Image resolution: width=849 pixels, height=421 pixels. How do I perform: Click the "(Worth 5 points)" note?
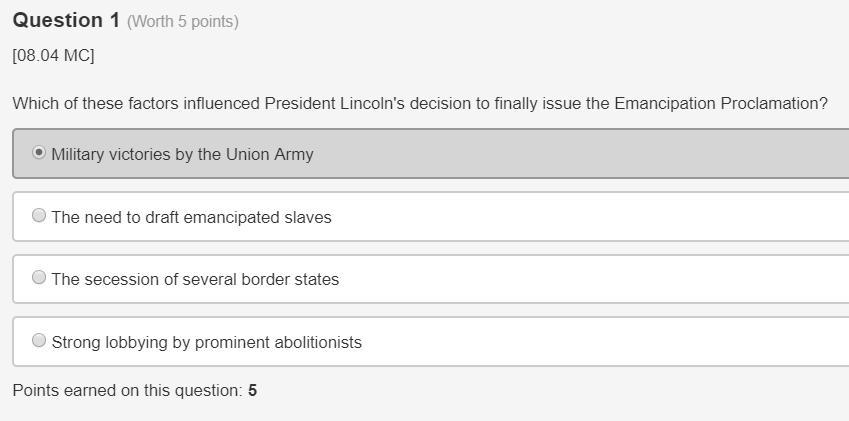(183, 22)
